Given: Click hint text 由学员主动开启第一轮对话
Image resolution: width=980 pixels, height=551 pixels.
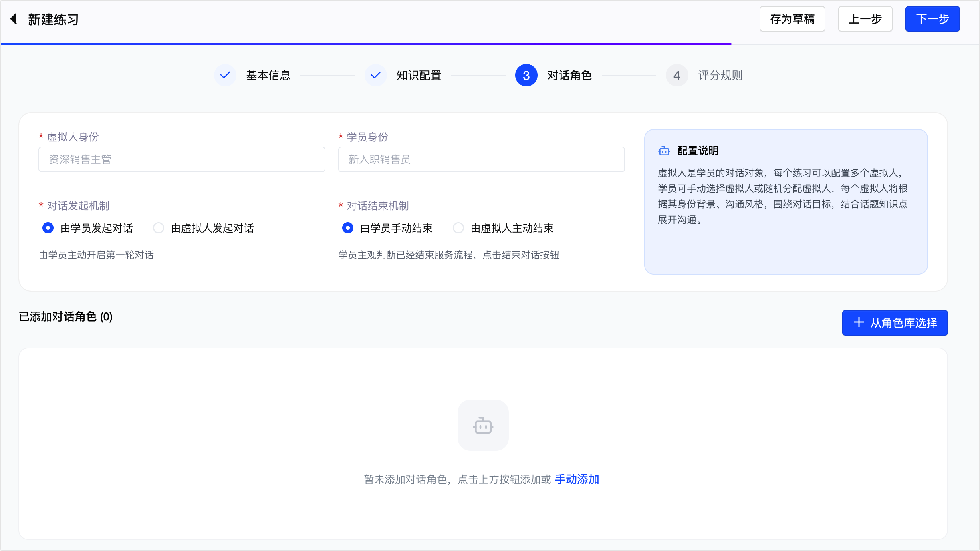Looking at the screenshot, I should [x=97, y=255].
